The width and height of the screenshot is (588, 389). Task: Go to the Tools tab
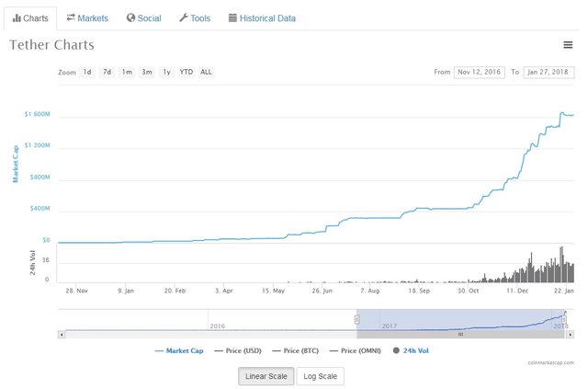[195, 18]
